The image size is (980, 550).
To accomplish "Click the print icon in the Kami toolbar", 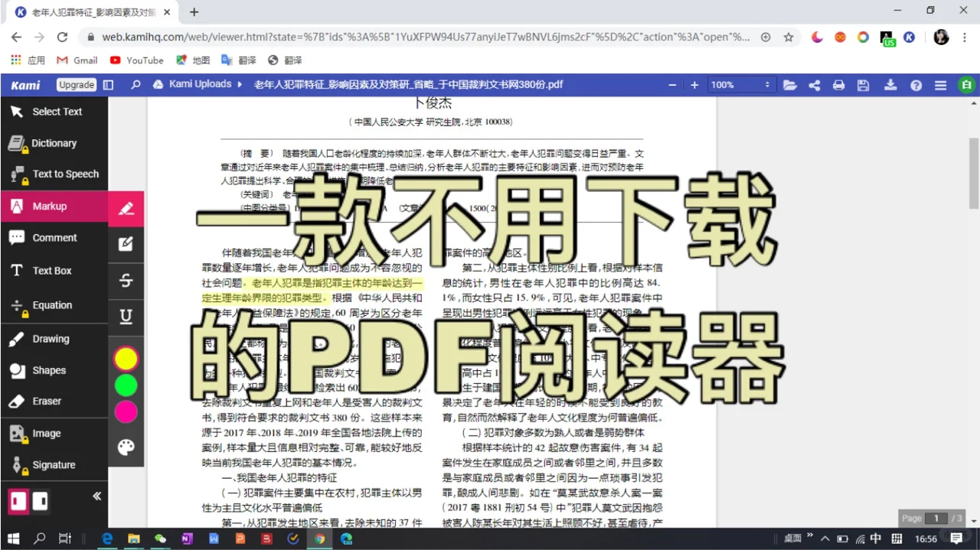I will [838, 85].
